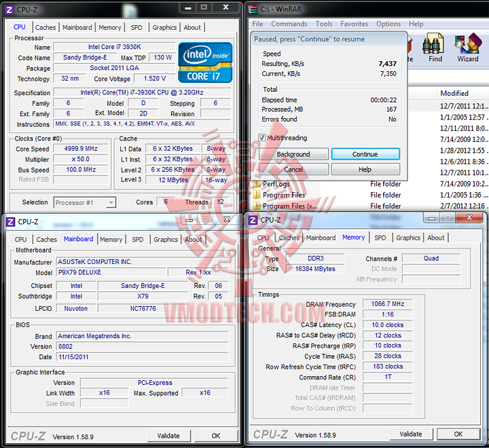This screenshot has width=489, height=448.
Task: Click the P9X79 DELUXE model field
Action: [x=111, y=272]
